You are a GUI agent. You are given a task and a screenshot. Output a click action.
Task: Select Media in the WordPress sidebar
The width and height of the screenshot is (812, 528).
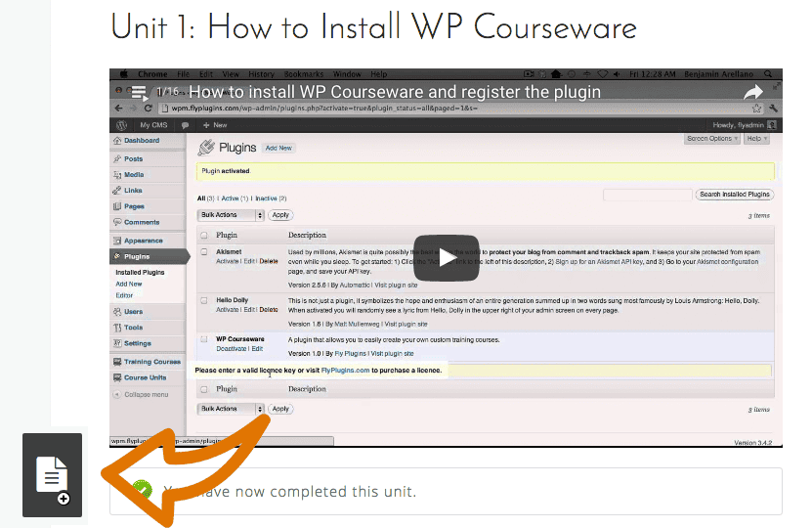134,175
